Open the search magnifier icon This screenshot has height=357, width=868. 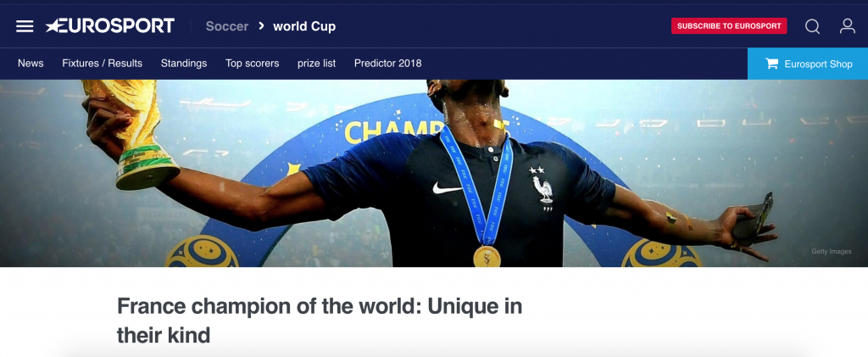[x=812, y=26]
